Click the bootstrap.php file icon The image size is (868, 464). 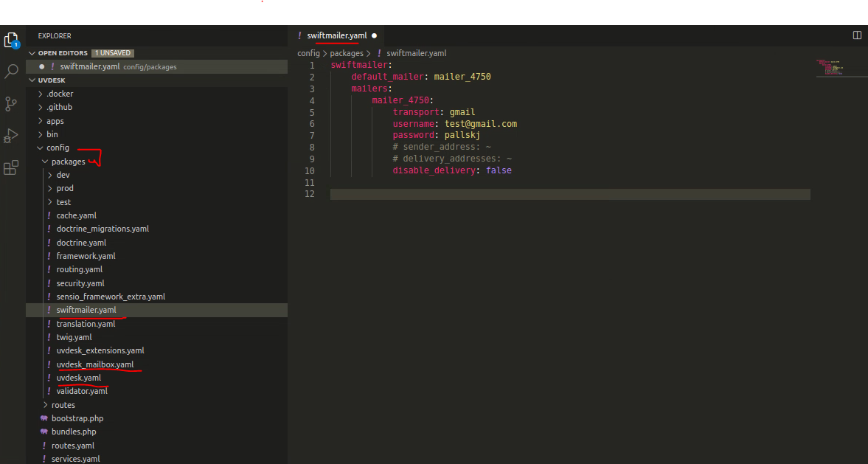(45, 418)
